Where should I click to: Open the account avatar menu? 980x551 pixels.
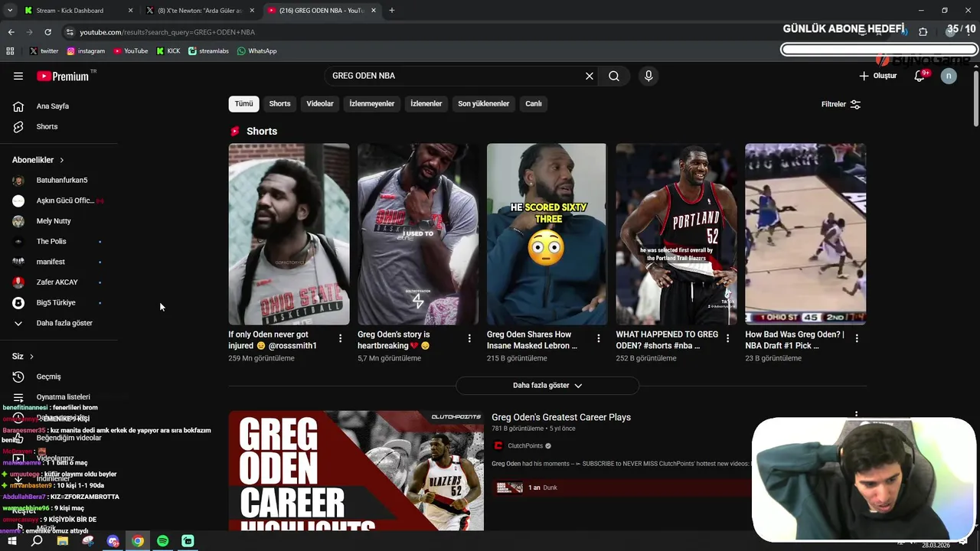point(949,76)
